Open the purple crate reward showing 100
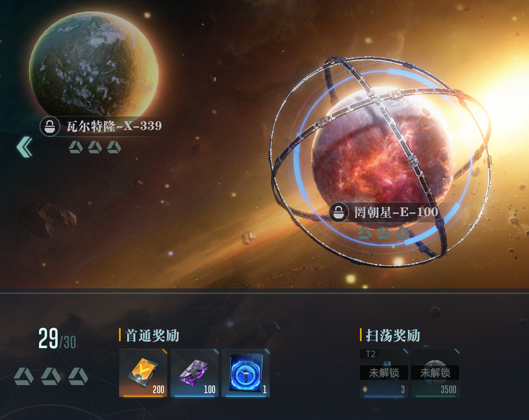Screen dimensions: 529x420 click(194, 373)
